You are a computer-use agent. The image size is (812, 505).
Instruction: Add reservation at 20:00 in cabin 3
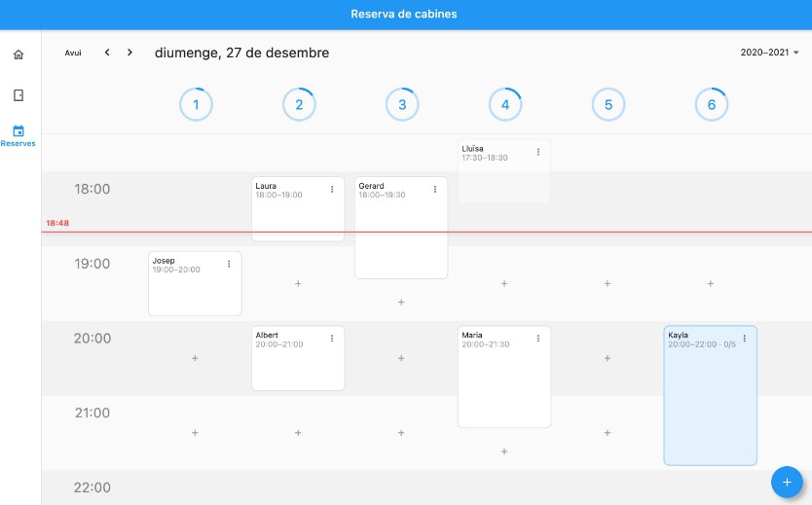(401, 358)
